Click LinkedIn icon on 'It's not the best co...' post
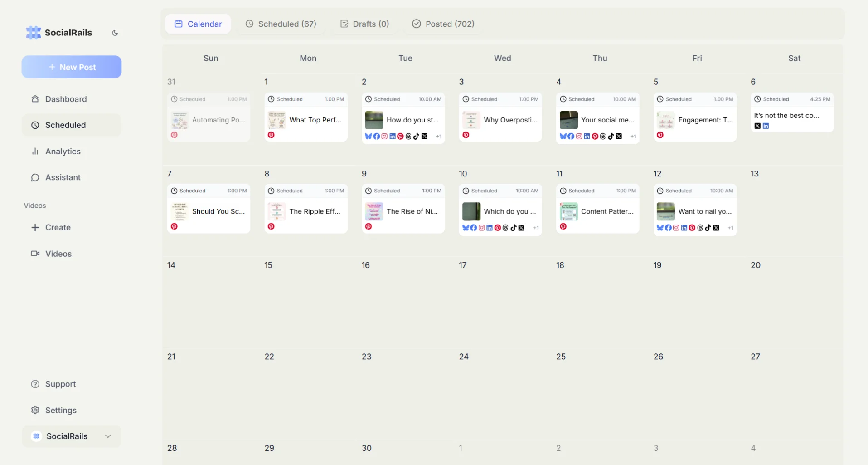 click(766, 126)
